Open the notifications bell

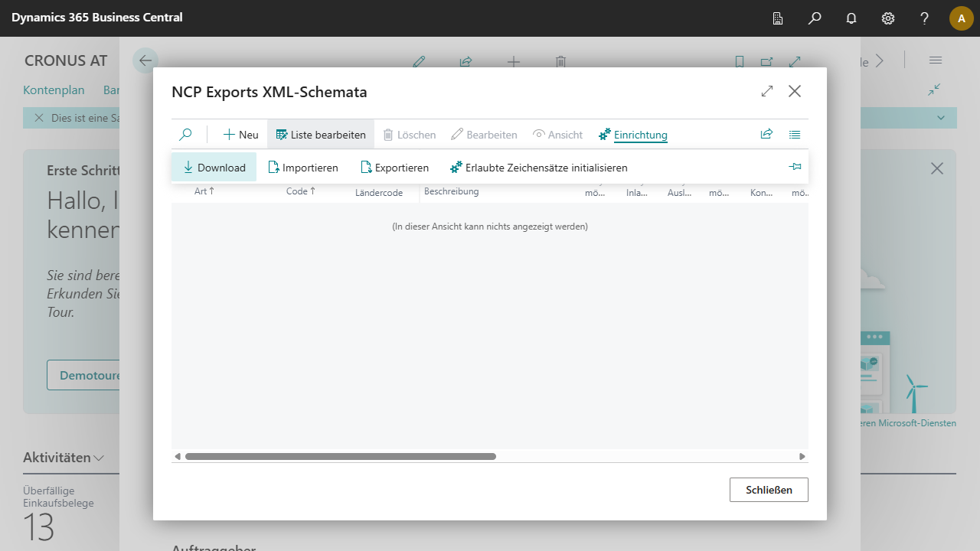pos(851,18)
